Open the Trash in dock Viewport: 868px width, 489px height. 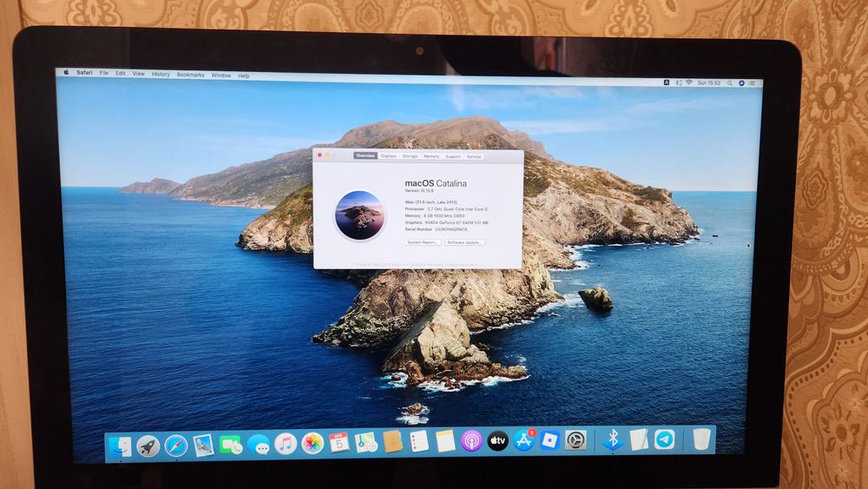pyautogui.click(x=701, y=438)
